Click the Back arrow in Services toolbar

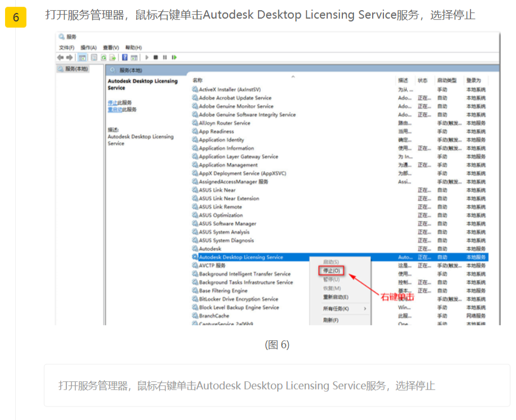(x=60, y=57)
